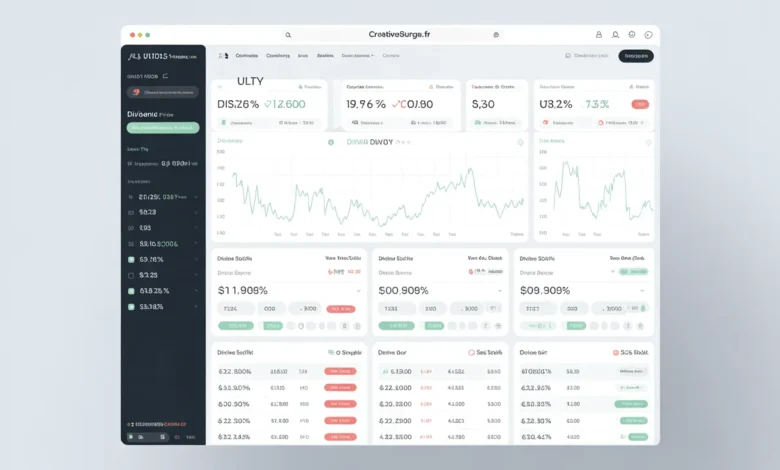Select the second tab in top navigation
This screenshot has height=470, width=780.
[278, 56]
